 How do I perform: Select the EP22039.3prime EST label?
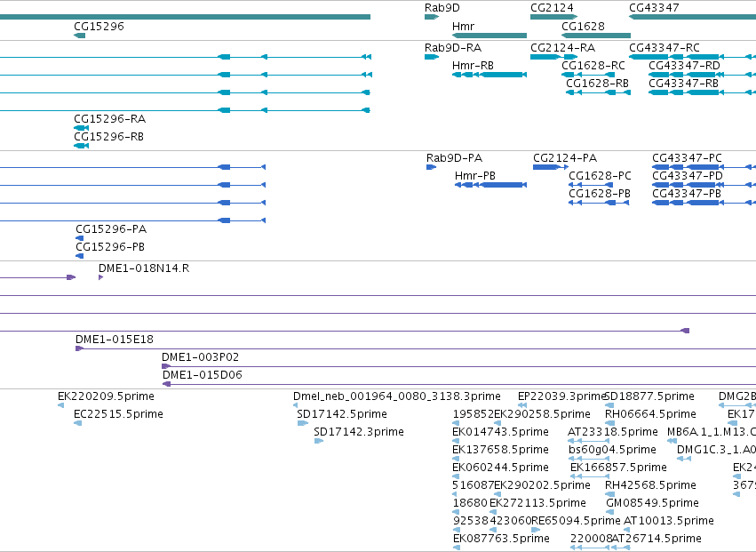(x=561, y=396)
